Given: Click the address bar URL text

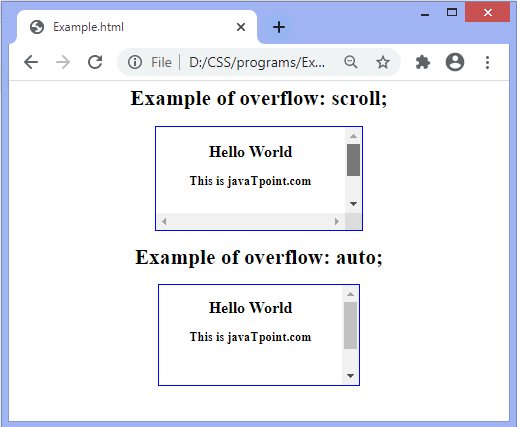Looking at the screenshot, I should [257, 62].
